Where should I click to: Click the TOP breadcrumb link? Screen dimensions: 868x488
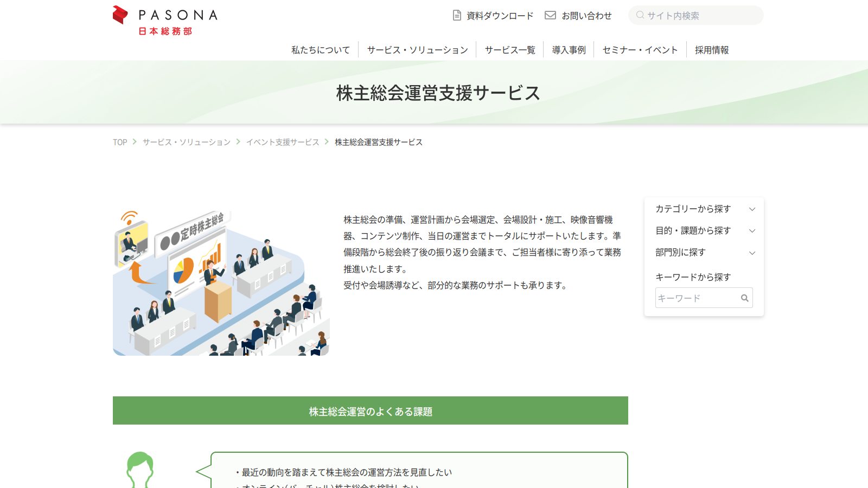[120, 142]
